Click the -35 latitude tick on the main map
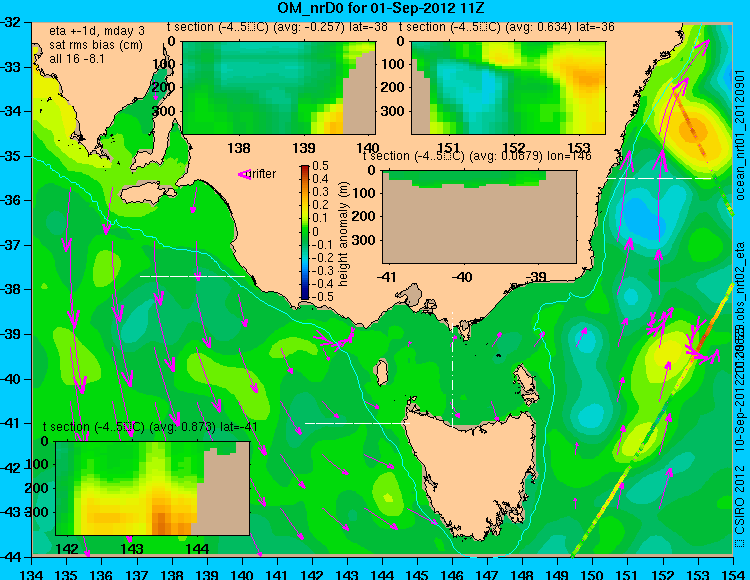Screen dimensions: 750x580 (11, 156)
